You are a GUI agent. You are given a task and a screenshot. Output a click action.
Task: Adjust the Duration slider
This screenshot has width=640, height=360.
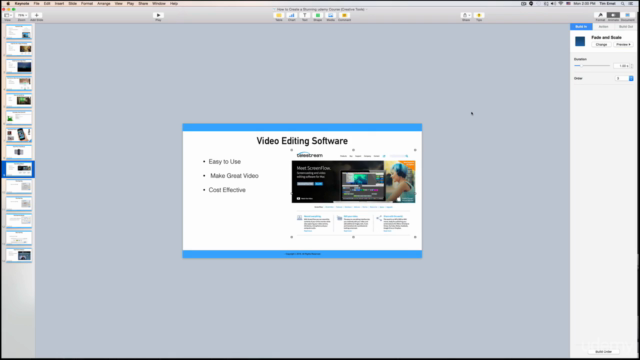(x=592, y=66)
